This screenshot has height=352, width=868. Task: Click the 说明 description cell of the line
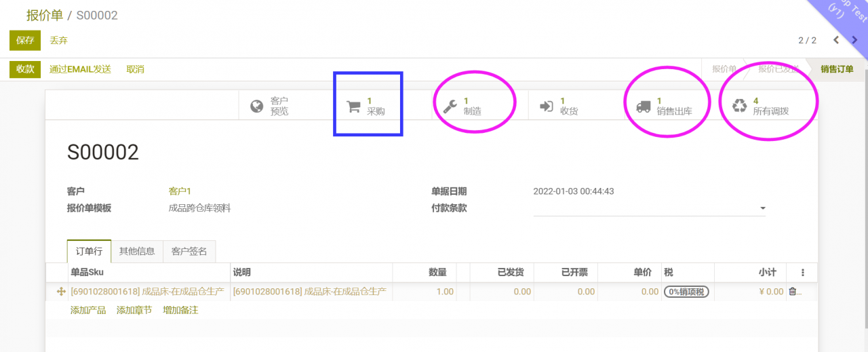310,292
